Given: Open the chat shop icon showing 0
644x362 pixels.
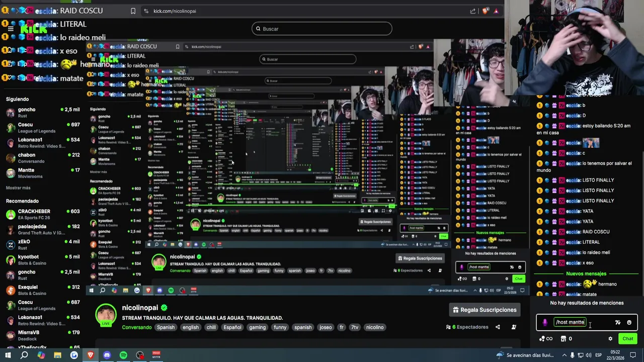Looking at the screenshot, I should tap(567, 339).
